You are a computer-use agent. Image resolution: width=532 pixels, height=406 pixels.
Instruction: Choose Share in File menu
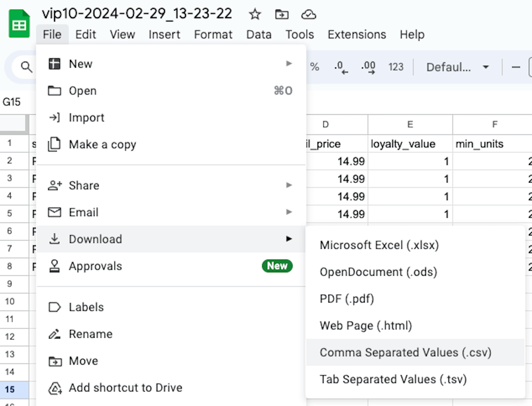point(171,185)
